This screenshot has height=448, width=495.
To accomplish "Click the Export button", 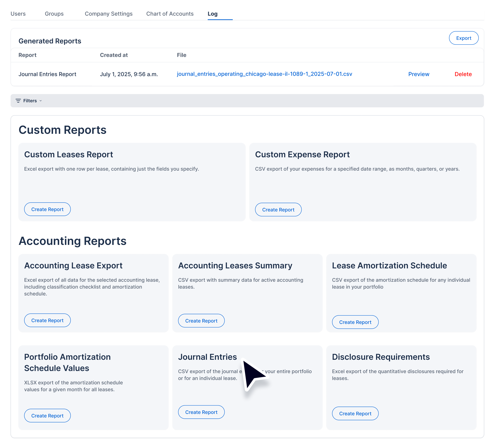I will (463, 38).
